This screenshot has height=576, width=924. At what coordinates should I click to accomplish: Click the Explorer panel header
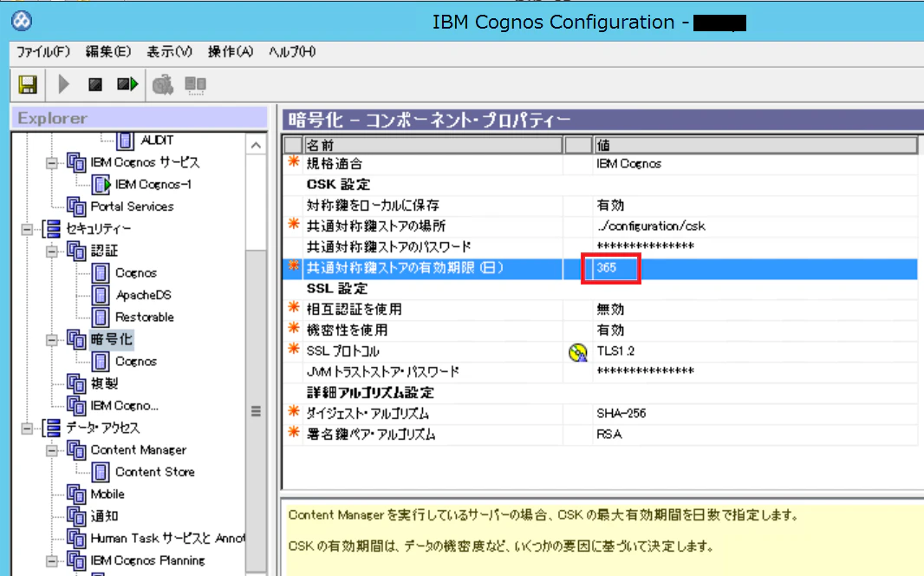tap(139, 119)
